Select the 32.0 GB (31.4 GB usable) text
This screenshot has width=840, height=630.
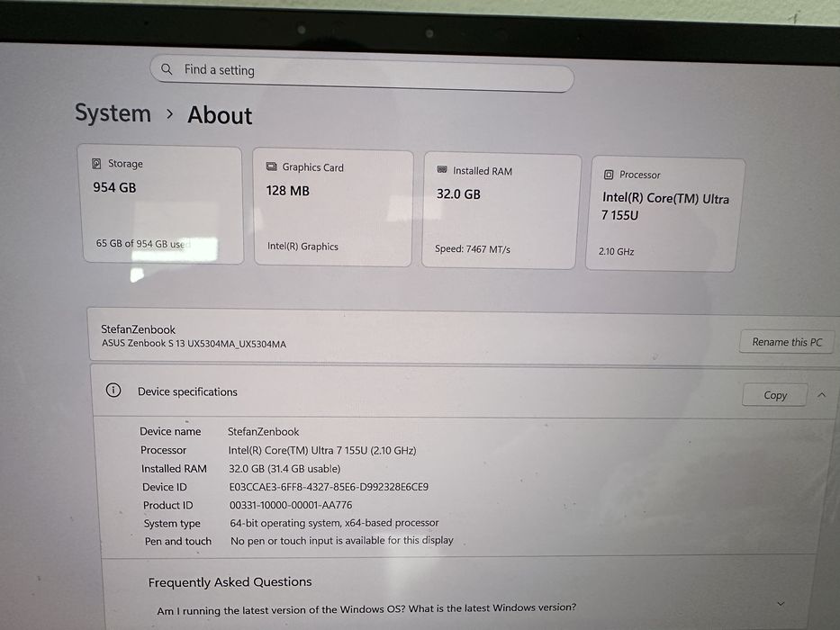tap(285, 469)
